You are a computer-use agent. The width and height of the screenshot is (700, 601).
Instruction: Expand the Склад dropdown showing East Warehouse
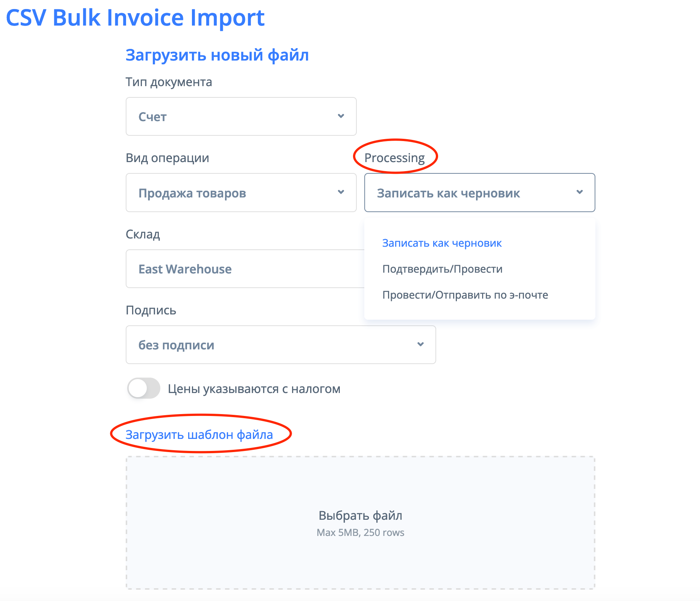coord(245,269)
